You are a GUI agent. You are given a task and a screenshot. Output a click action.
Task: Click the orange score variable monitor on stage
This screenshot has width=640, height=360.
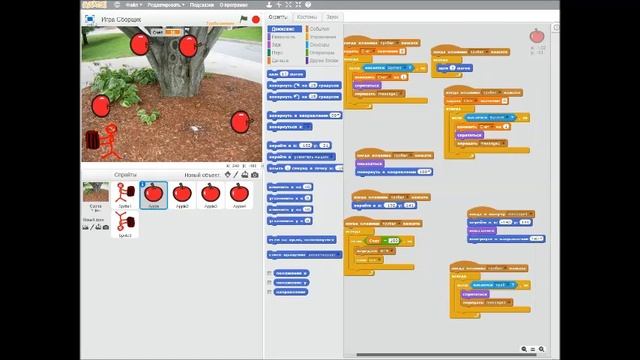[x=166, y=32]
